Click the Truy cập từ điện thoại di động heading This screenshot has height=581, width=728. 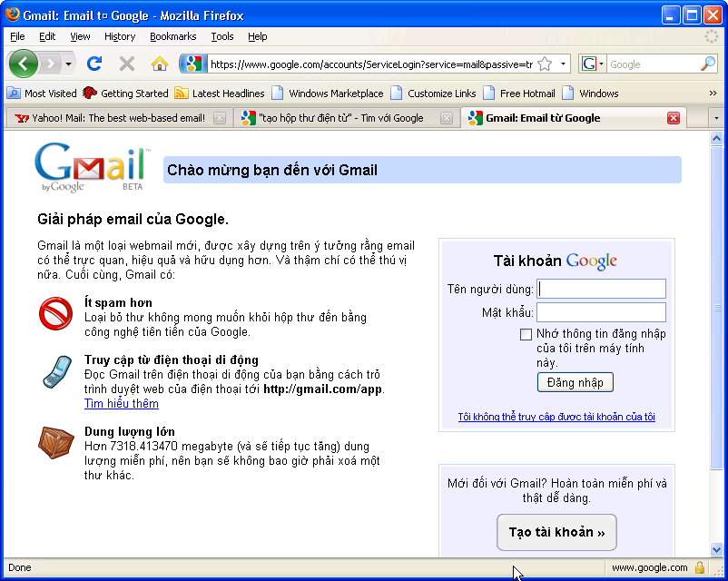tap(172, 359)
